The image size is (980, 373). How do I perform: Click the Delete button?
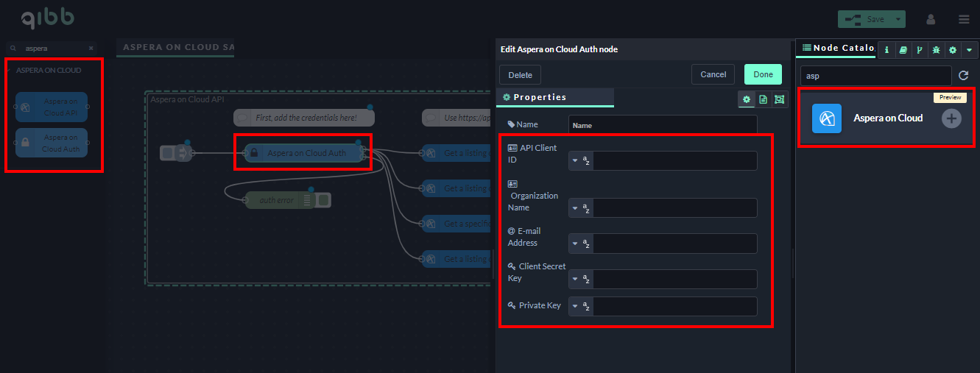[520, 75]
